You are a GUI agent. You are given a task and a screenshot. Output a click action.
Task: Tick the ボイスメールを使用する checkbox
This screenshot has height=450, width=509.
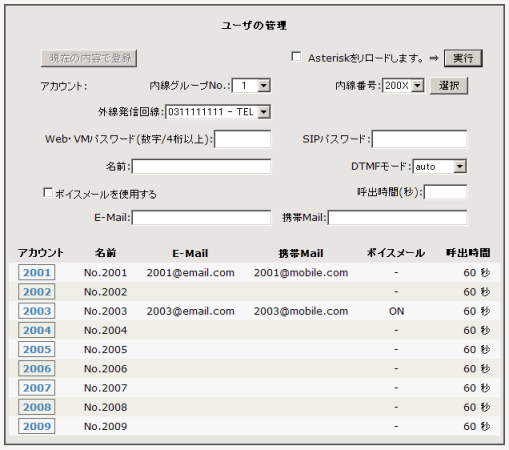[48, 193]
